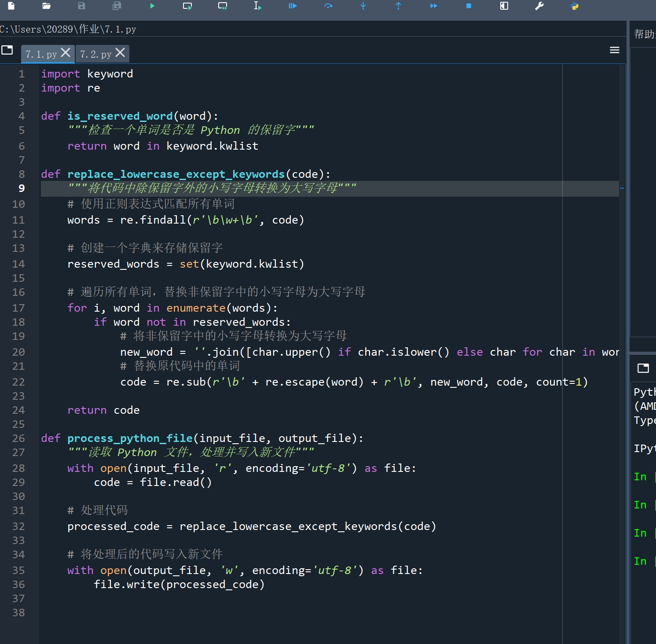Image resolution: width=656 pixels, height=644 pixels.
Task: Run the file with the green play icon
Action: pos(152,6)
